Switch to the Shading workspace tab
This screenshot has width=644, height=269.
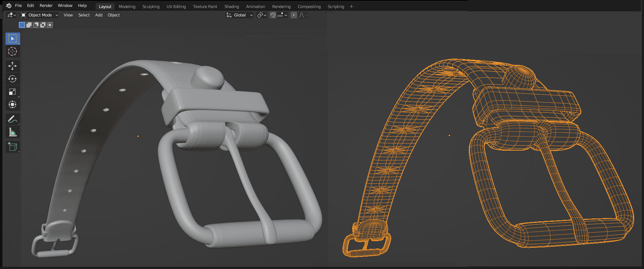232,7
